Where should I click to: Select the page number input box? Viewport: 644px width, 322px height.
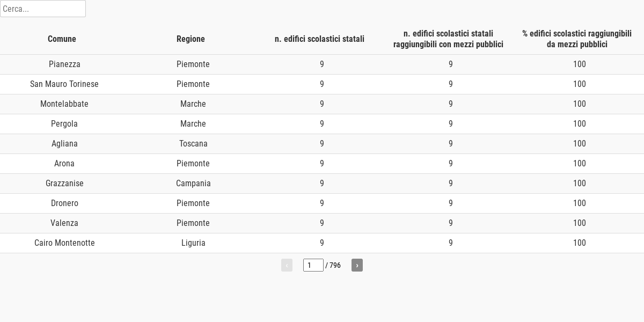coord(313,265)
